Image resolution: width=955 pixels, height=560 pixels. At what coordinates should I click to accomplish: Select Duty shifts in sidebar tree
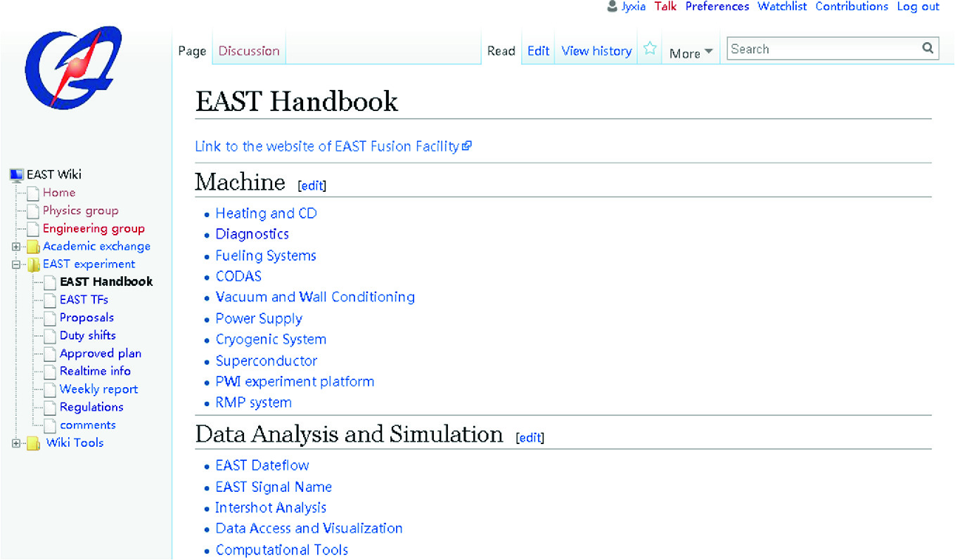[88, 336]
